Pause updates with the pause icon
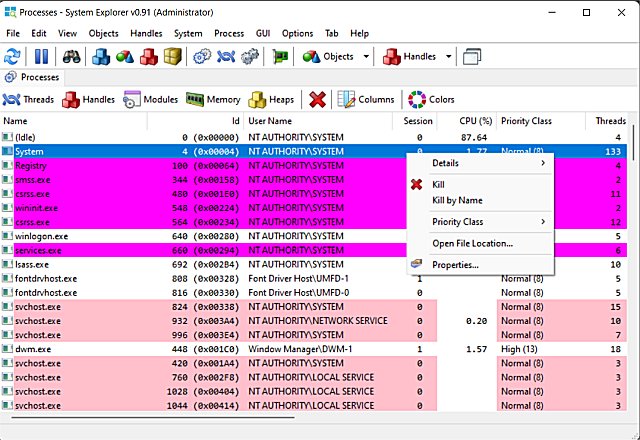This screenshot has height=440, width=640. click(42, 57)
